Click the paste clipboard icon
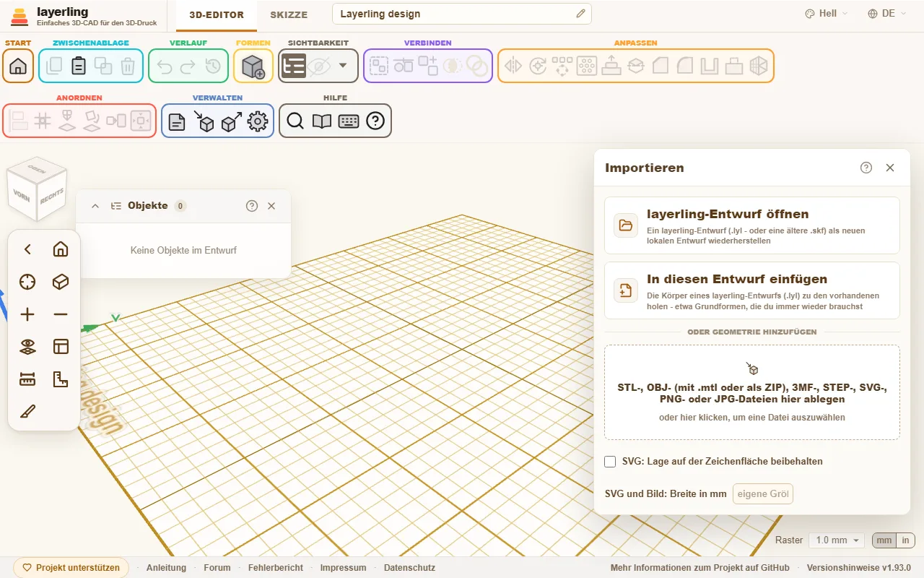 tap(79, 66)
